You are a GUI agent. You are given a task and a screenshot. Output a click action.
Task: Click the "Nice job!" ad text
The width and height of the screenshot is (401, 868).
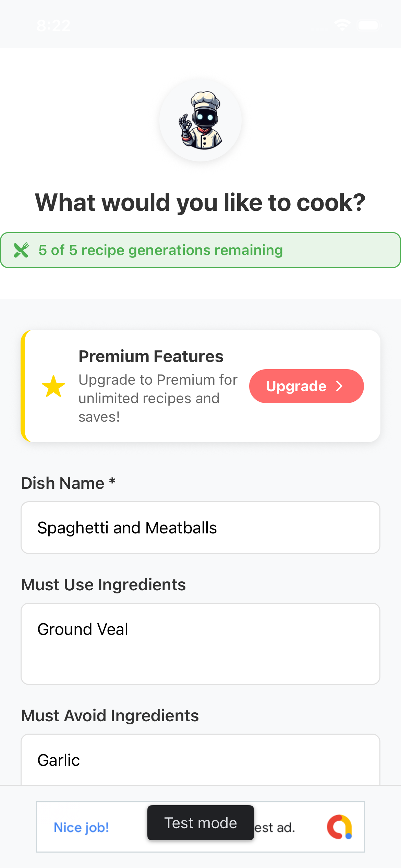(x=81, y=828)
